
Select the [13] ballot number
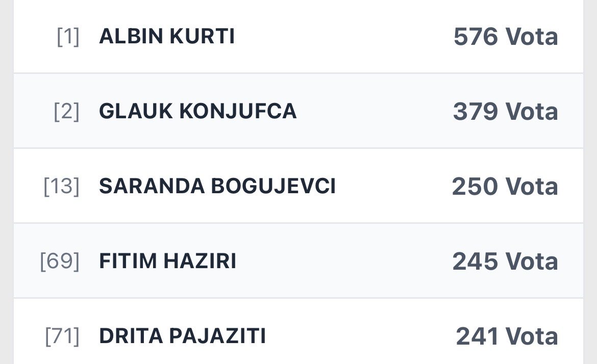[x=61, y=187]
